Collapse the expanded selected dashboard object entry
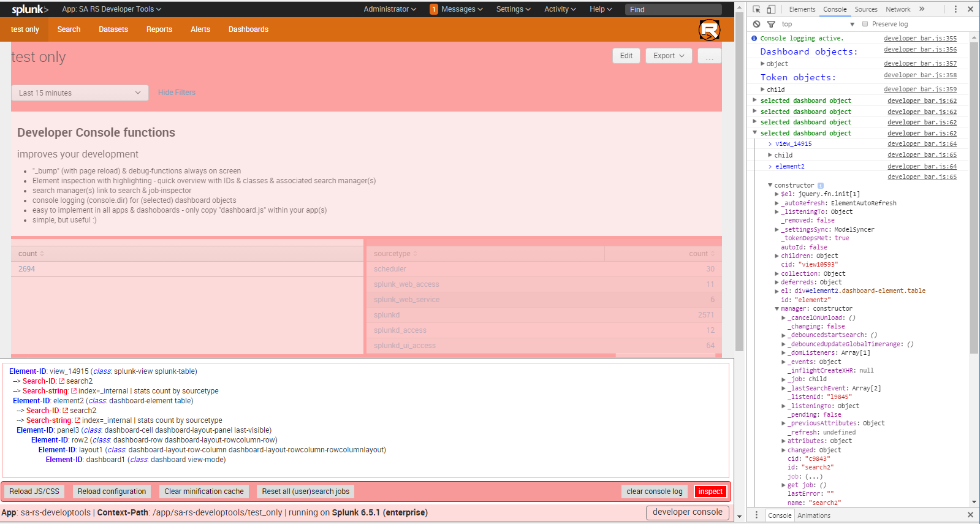This screenshot has width=980, height=524. (755, 133)
